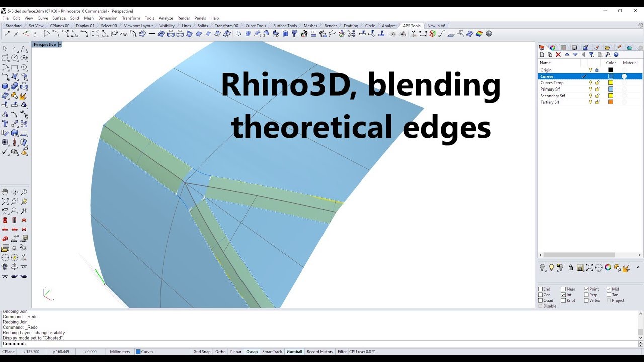Viewport: 644px width, 362px height.
Task: Open the layer Filter icon
Action: tap(591, 54)
